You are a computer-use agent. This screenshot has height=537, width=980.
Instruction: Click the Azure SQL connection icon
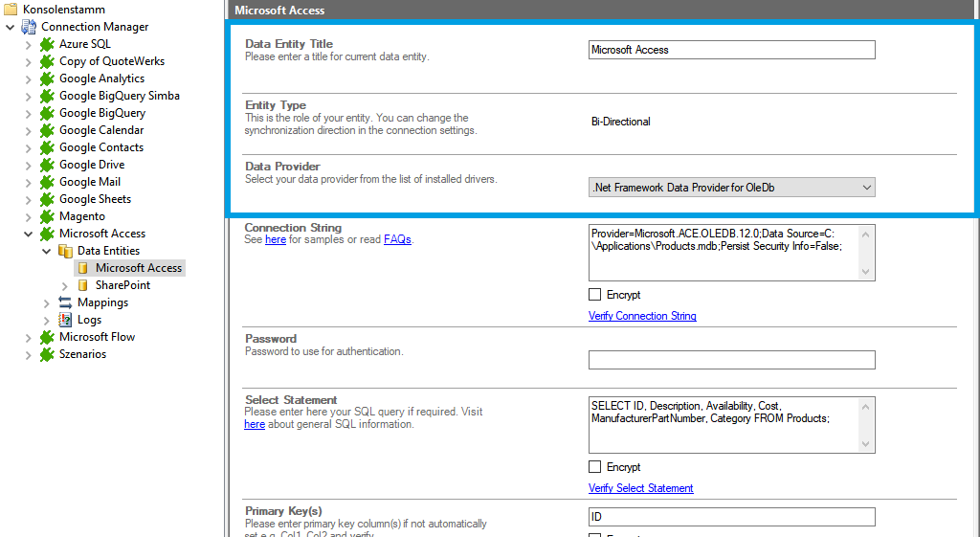click(47, 44)
